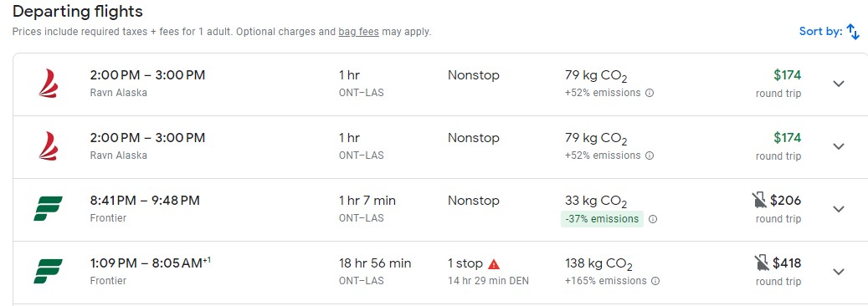Click Frontier logo on 1:09 PM flight
Screen dimensions: 868x306
(48, 271)
